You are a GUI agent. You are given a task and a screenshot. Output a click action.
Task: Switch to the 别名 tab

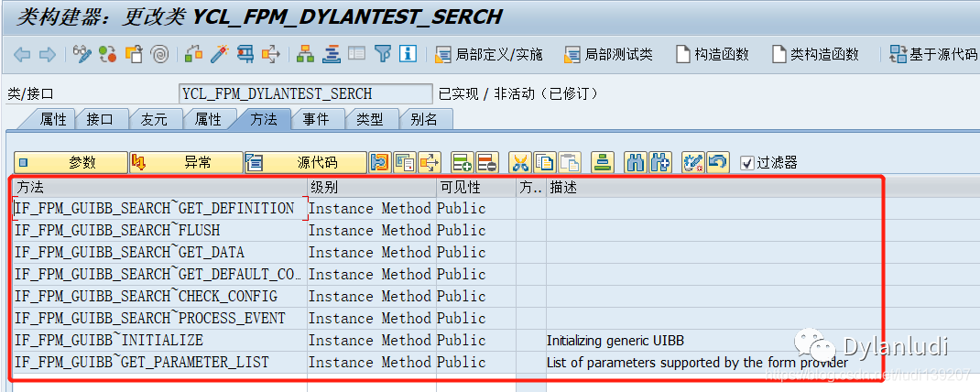(x=424, y=119)
